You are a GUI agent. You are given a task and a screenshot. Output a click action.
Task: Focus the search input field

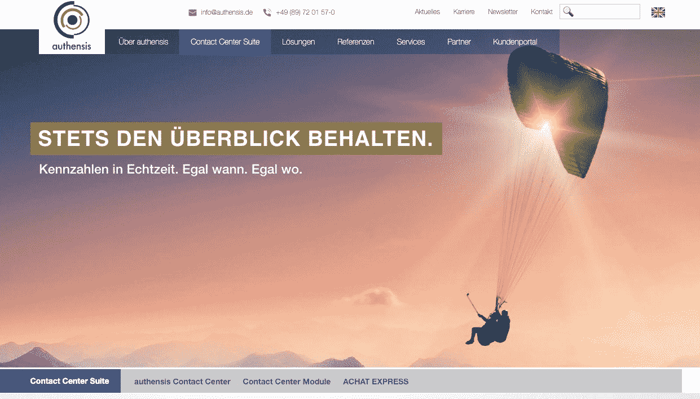pyautogui.click(x=600, y=12)
